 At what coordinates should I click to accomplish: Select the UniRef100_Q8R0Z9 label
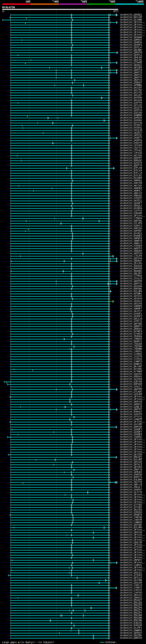(x=131, y=638)
